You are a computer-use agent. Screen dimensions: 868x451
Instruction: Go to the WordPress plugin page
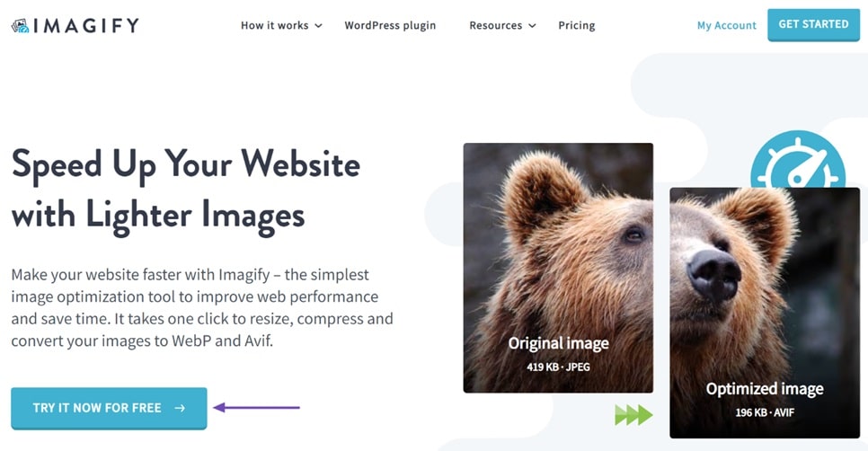click(390, 25)
